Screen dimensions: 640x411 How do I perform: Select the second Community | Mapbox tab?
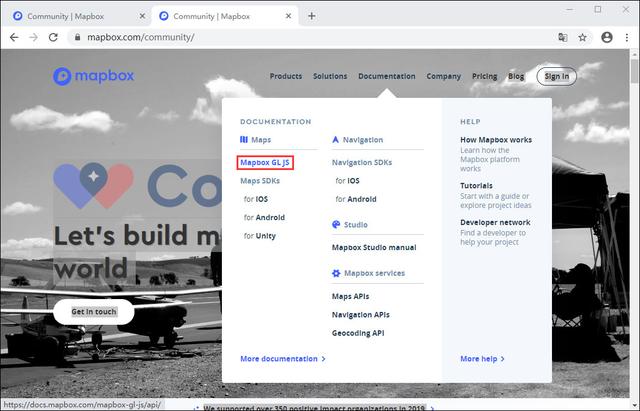click(224, 16)
